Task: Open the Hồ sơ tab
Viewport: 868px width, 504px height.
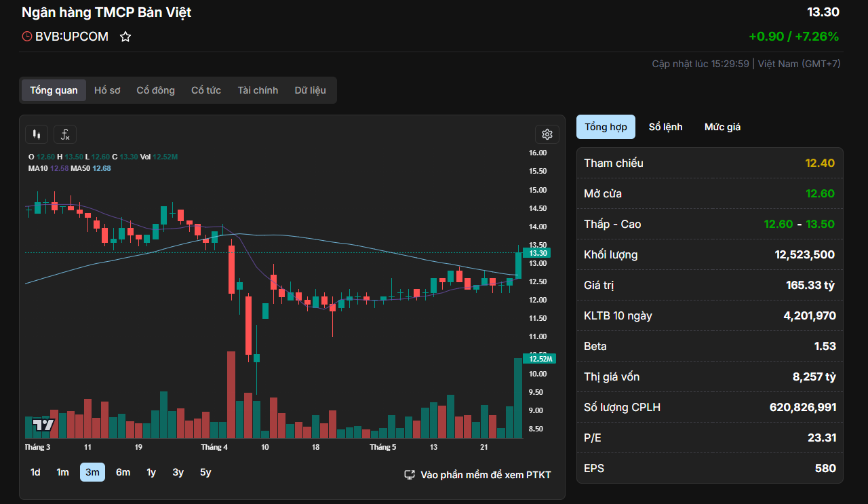Action: pos(107,90)
